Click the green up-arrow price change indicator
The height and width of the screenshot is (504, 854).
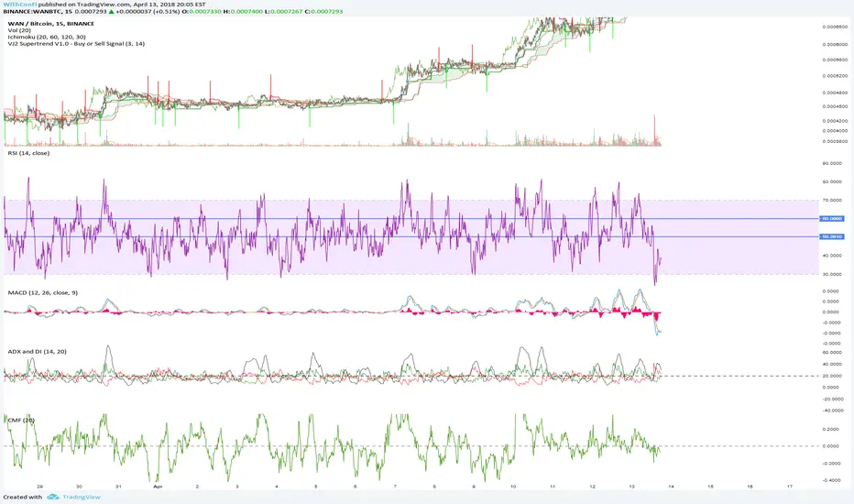(111, 11)
